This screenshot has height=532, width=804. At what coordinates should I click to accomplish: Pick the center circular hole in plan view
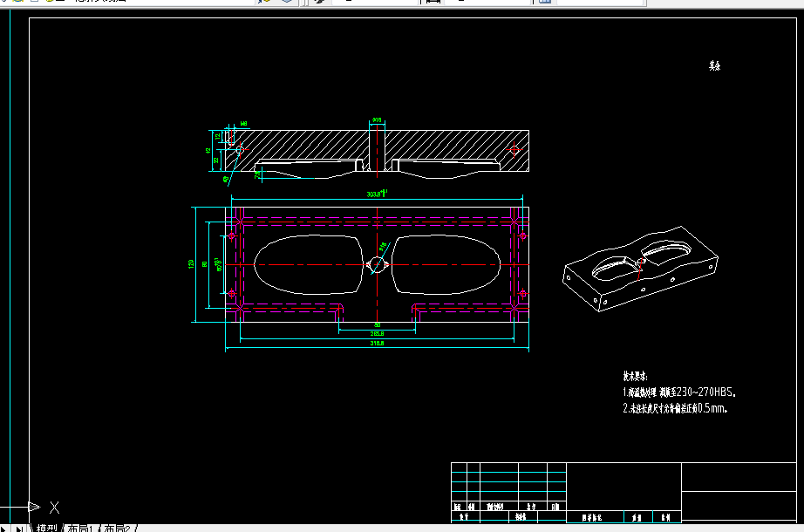(377, 265)
